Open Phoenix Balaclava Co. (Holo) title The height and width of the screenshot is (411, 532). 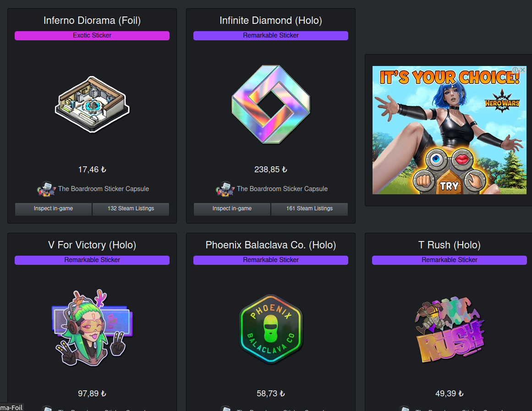click(x=271, y=245)
